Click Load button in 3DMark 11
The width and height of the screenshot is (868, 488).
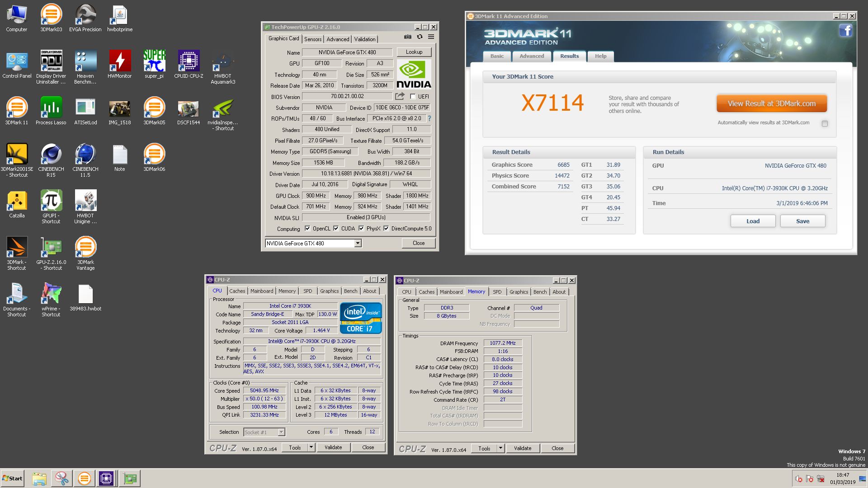tap(753, 221)
